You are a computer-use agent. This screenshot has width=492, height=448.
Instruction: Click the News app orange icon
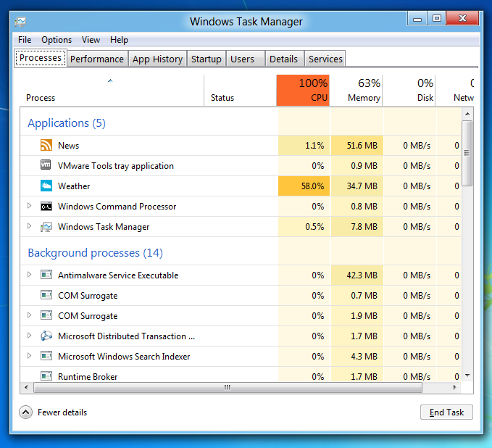tap(46, 146)
